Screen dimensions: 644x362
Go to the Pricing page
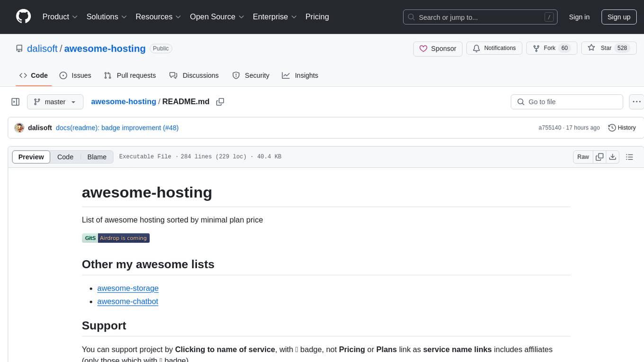coord(317,17)
